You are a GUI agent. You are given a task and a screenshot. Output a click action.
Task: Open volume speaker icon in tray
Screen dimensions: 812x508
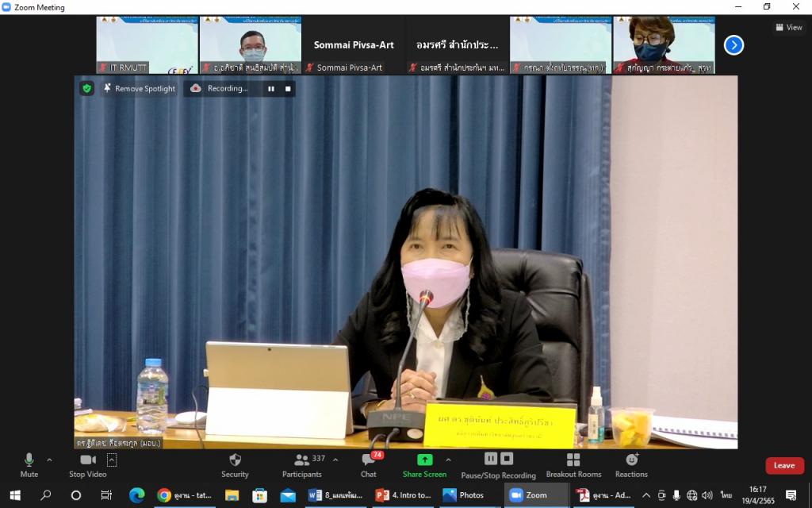tap(707, 495)
